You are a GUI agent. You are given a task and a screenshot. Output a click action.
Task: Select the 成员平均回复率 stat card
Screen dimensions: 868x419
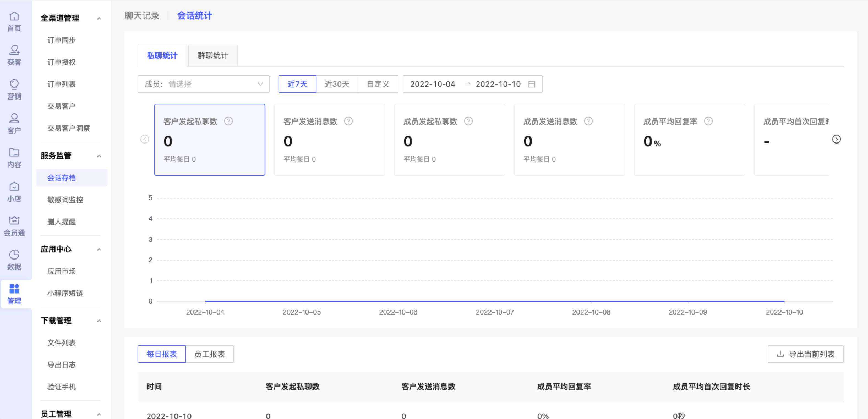click(689, 140)
